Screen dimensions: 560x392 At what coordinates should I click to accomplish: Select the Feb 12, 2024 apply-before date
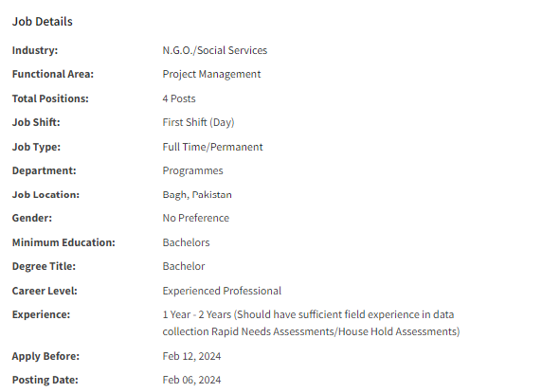191,356
